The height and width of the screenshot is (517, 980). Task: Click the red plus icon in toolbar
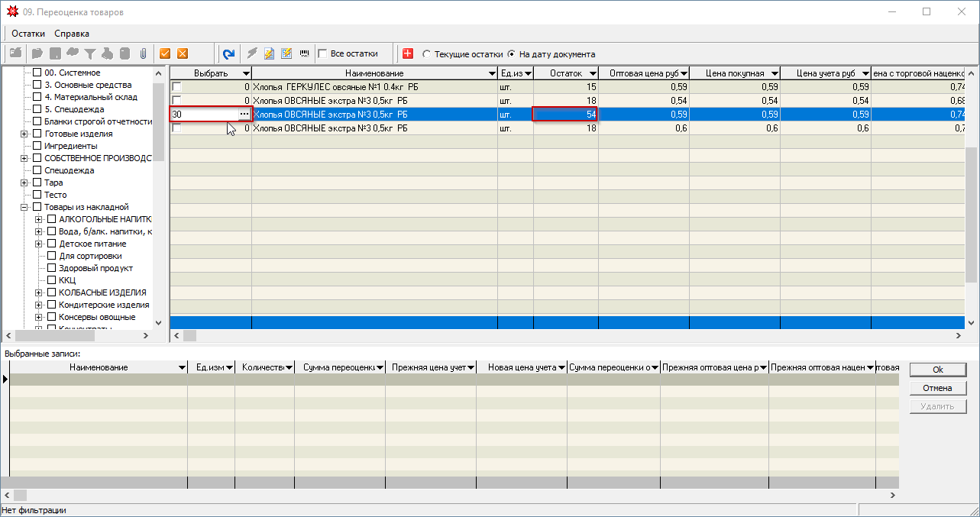(408, 53)
